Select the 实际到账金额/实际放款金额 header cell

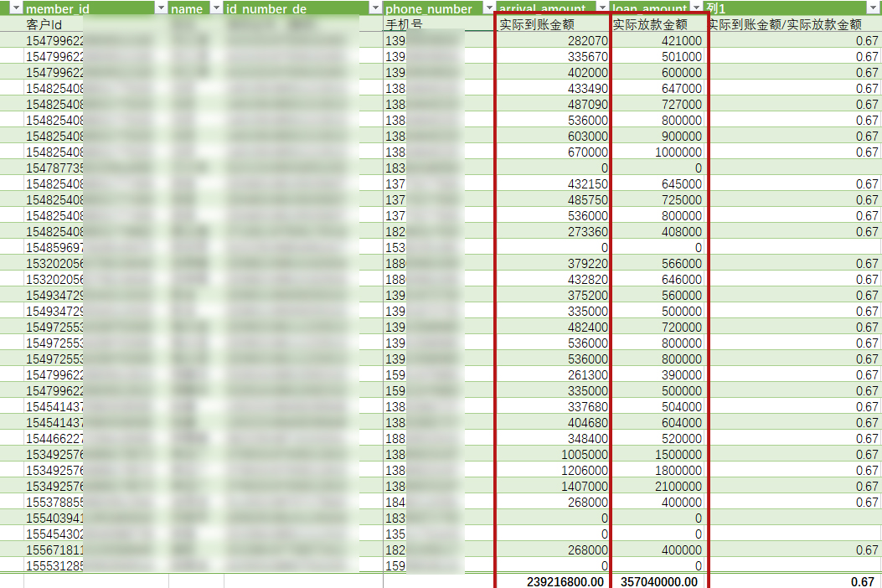[793, 24]
